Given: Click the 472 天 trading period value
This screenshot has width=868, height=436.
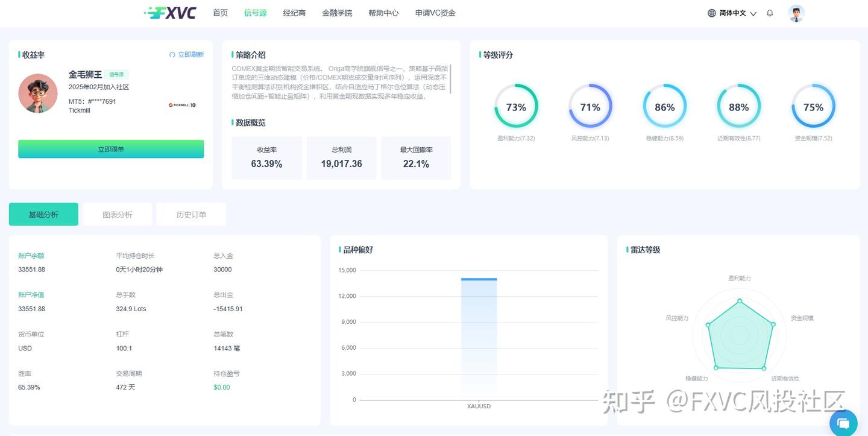Looking at the screenshot, I should (x=126, y=387).
